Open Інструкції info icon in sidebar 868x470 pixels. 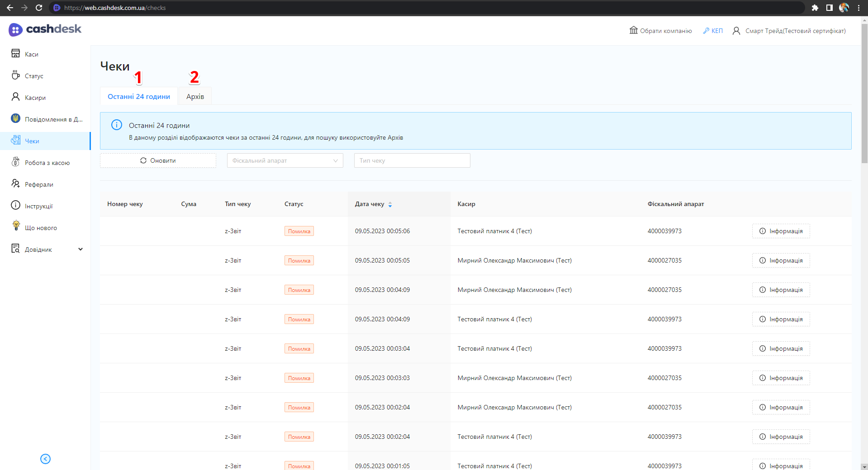click(16, 206)
